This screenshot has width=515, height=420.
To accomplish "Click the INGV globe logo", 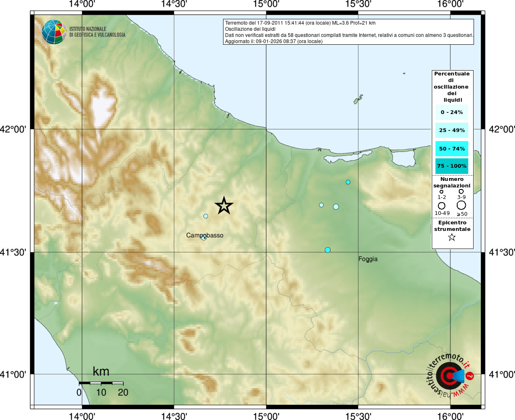I will point(54,32).
